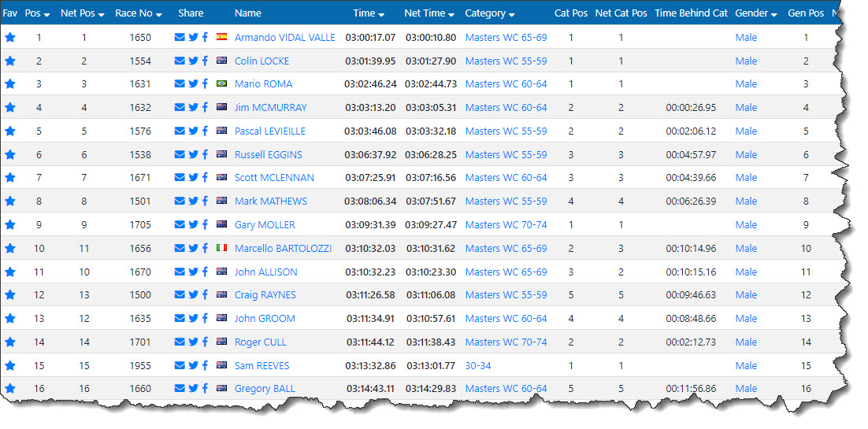Click Name column header

point(248,13)
